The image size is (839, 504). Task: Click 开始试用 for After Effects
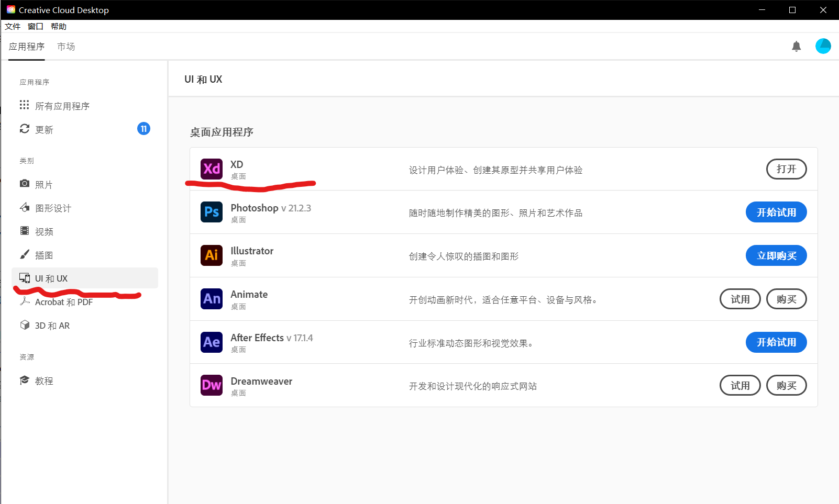coord(776,342)
